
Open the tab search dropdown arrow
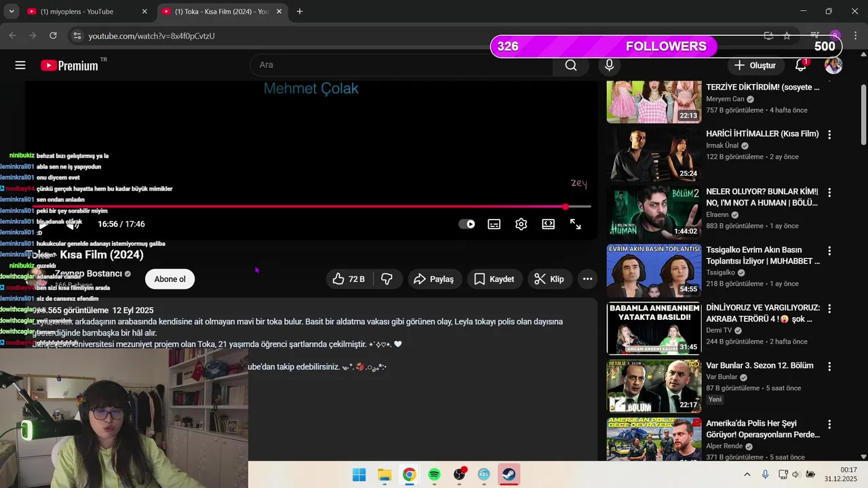point(12,12)
